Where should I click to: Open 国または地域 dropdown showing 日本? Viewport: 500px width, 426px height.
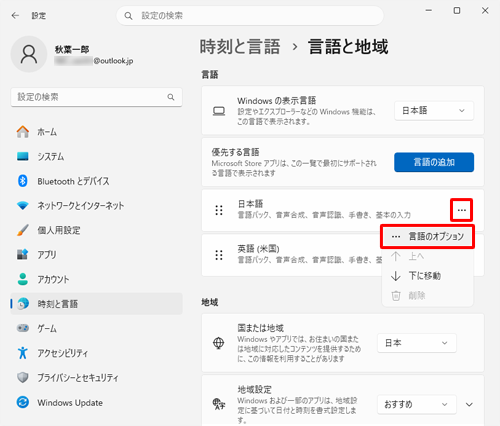(417, 343)
